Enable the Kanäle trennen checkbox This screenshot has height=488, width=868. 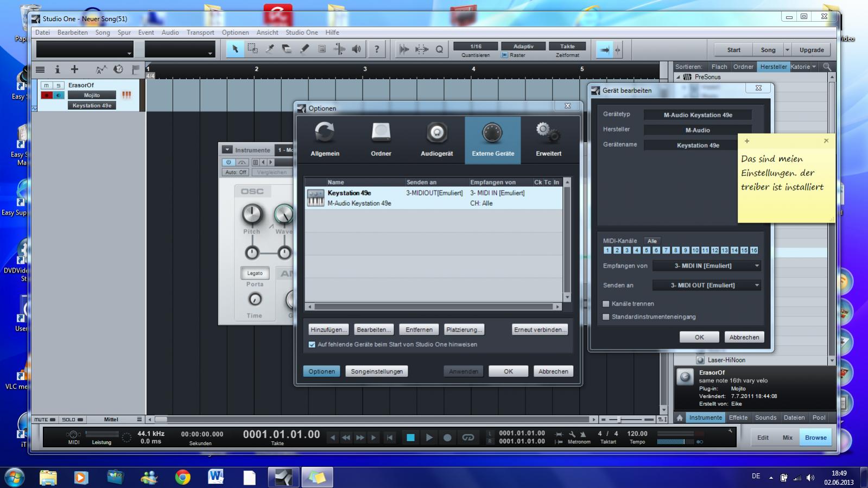pos(606,304)
